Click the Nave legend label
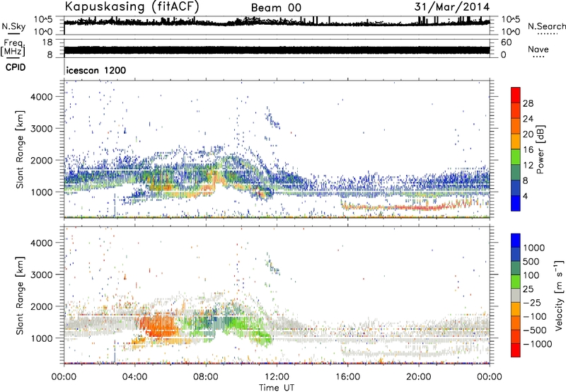Image resolution: width=566 pixels, height=392 pixels. pos(538,50)
